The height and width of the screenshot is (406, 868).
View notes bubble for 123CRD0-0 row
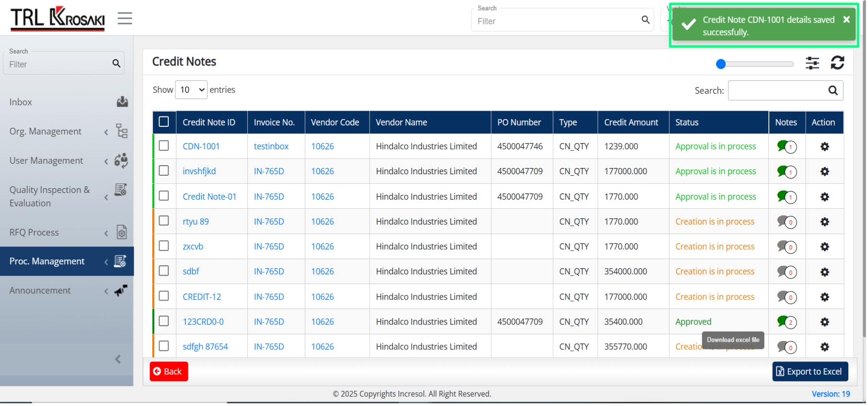click(787, 322)
